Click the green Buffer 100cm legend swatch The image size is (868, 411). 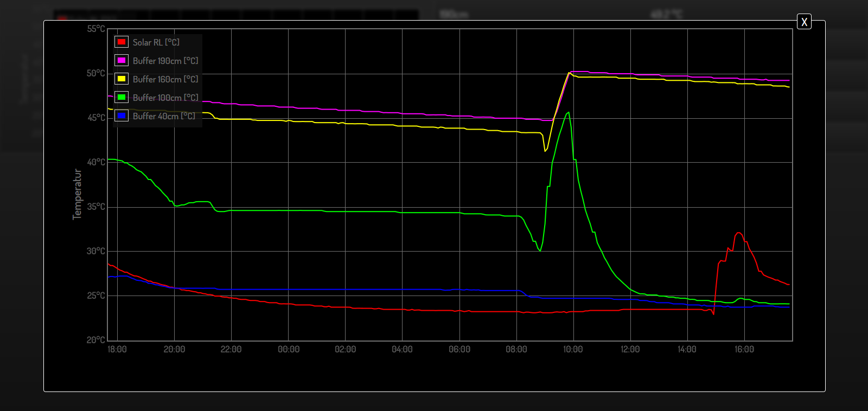pos(122,98)
